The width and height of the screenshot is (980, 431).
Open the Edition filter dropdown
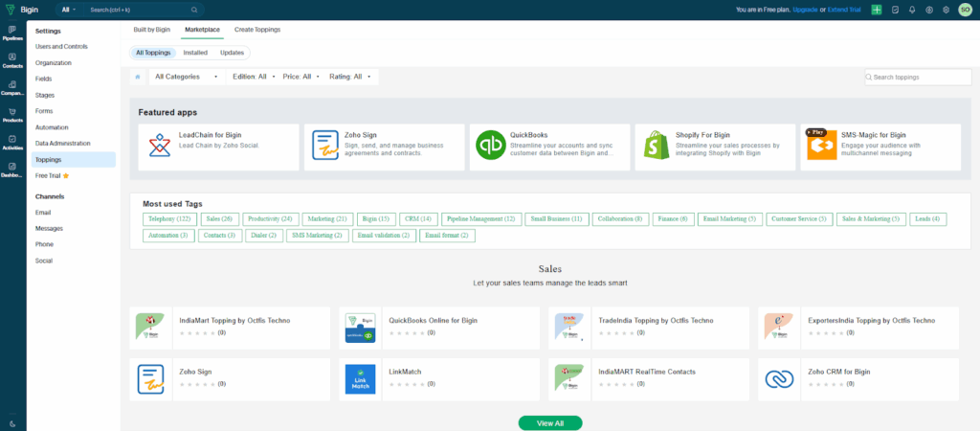[x=253, y=77]
